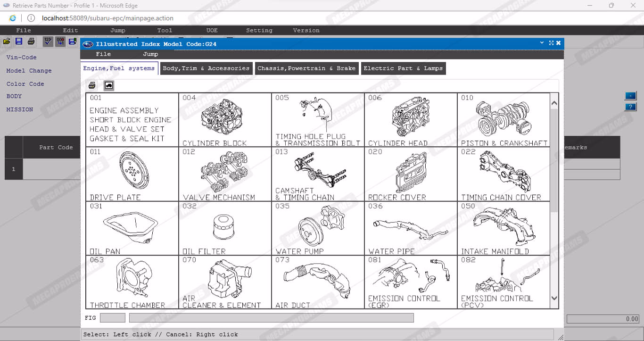Maximize the Illustrated Index dialog
644x341 pixels.
click(x=551, y=43)
